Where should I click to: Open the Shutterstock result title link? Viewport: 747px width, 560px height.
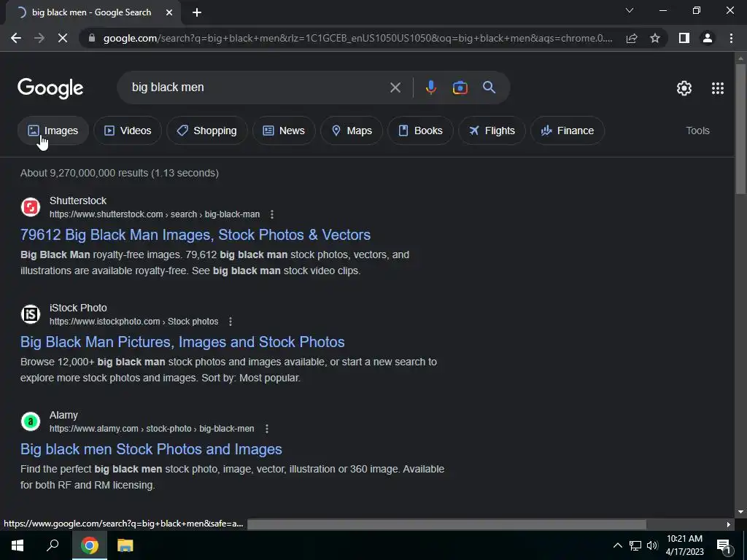point(196,235)
